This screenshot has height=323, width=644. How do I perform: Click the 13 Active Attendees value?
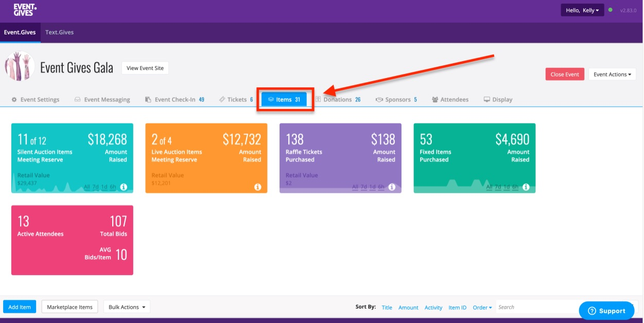[23, 221]
